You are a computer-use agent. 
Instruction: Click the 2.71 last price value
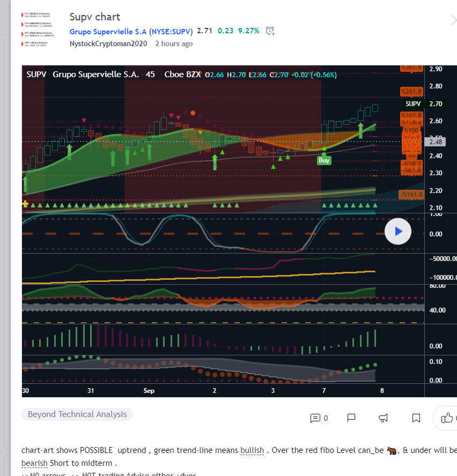204,31
